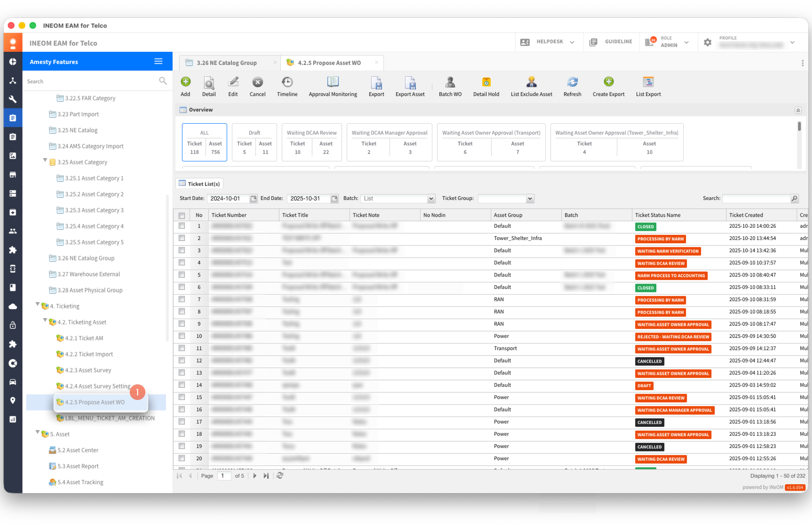The width and height of the screenshot is (812, 528).
Task: Click the Timeline clock icon
Action: point(287,82)
